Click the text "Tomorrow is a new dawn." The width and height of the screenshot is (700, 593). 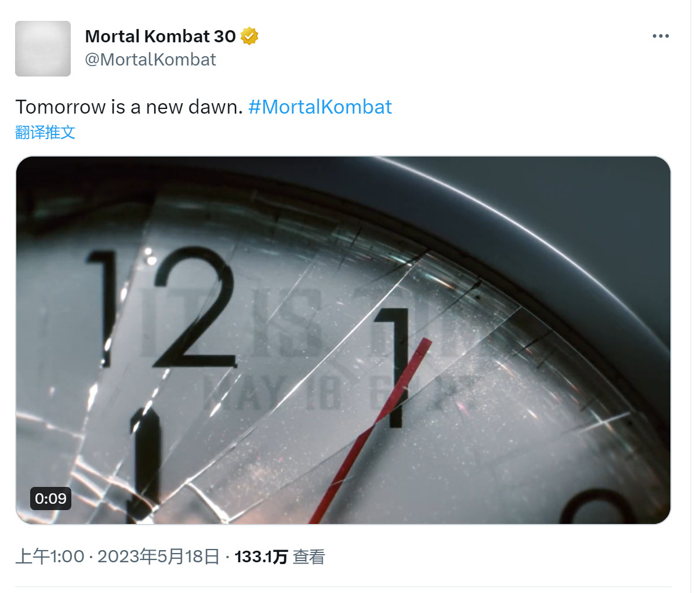coord(129,107)
